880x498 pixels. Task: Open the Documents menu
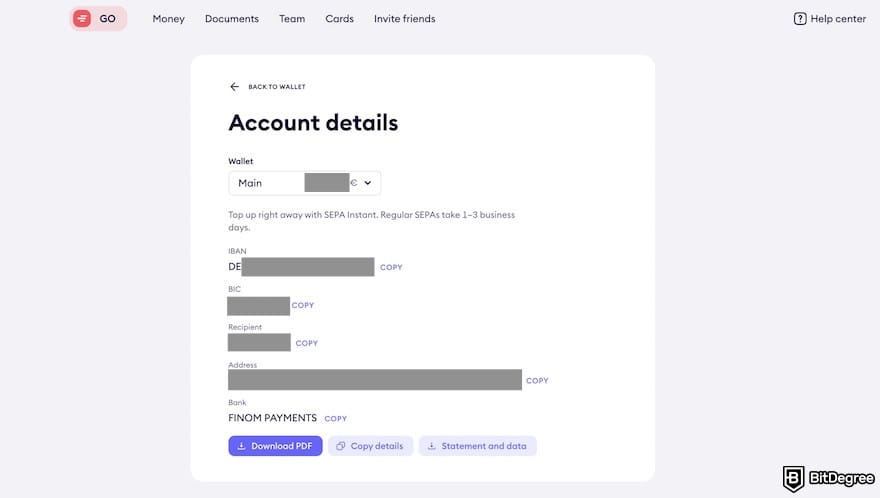(232, 19)
